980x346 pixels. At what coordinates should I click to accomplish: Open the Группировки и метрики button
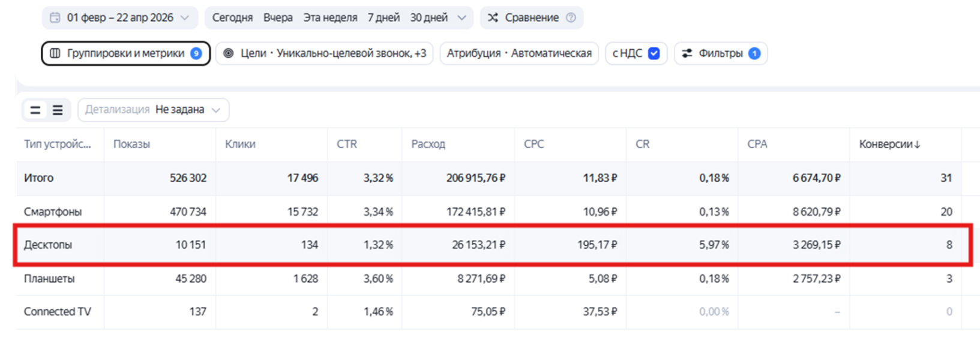125,53
